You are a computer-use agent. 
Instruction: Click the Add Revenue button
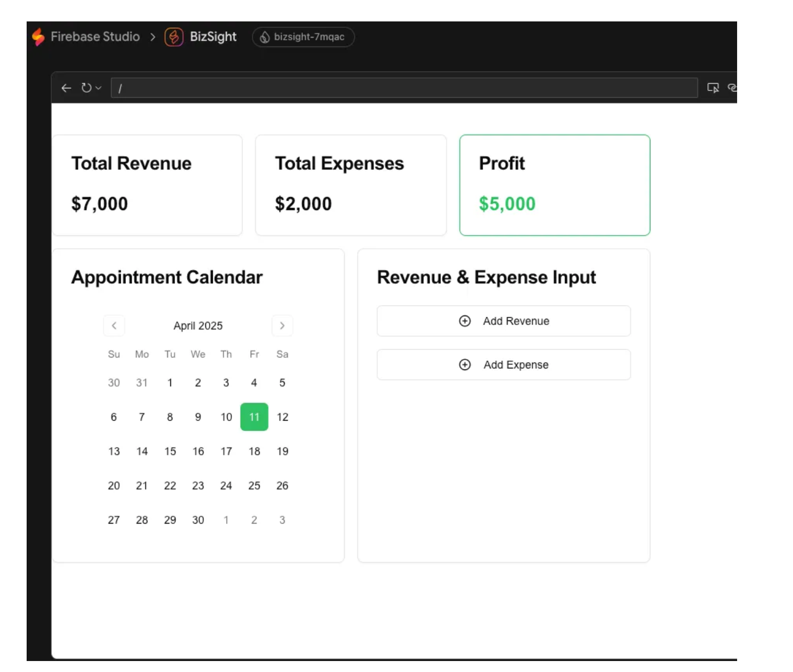(504, 321)
